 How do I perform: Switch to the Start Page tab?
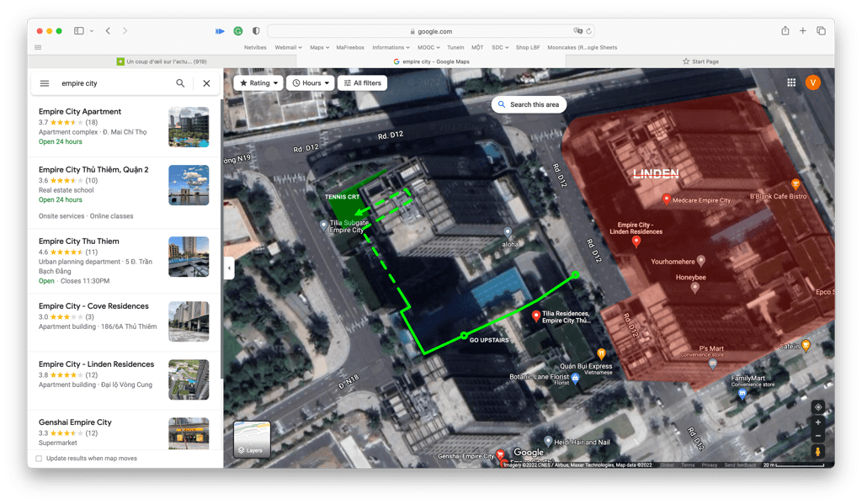tap(700, 61)
